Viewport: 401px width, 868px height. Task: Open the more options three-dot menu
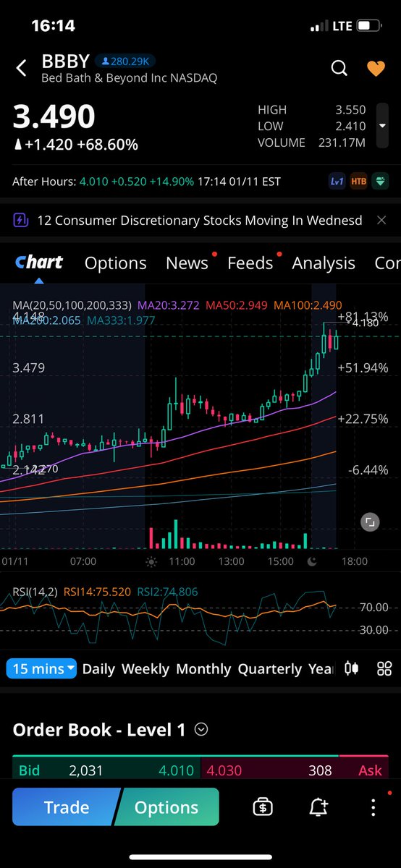pos(373,807)
